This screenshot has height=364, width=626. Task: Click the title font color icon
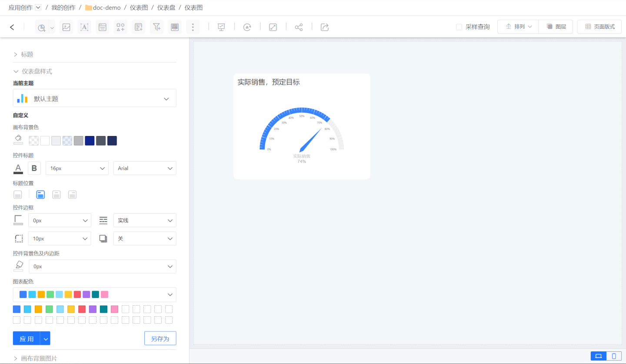pyautogui.click(x=18, y=169)
